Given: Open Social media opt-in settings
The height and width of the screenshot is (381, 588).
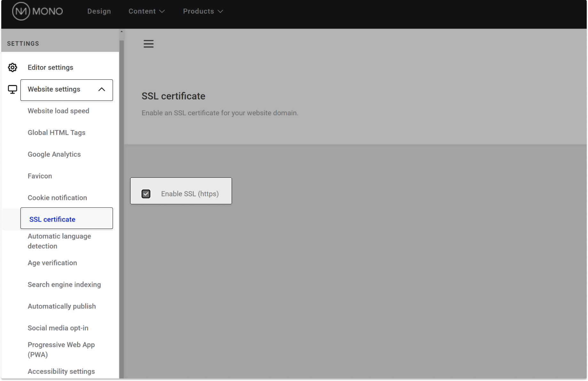Looking at the screenshot, I should click(58, 328).
